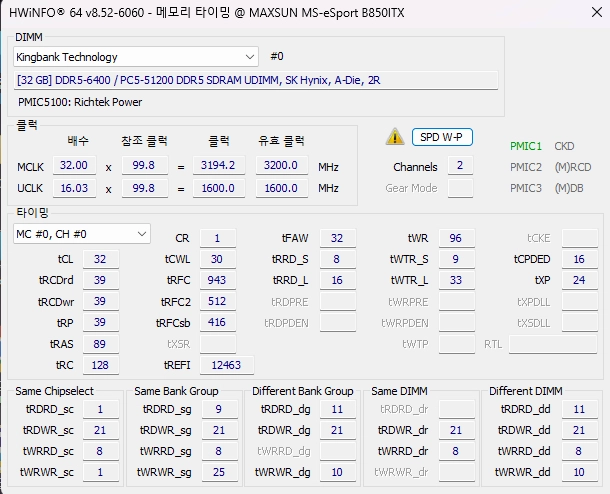Click the UCLK multiplier value 16.03
This screenshot has width=610, height=494.
(x=74, y=188)
